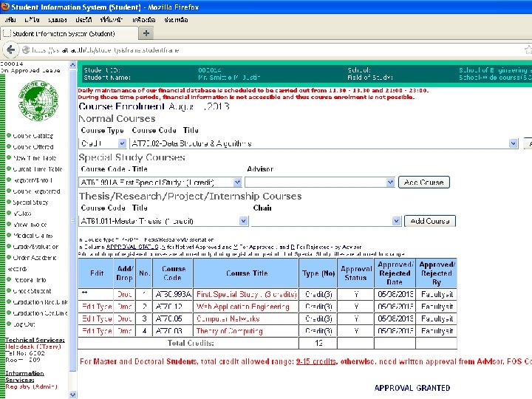Click Edit Type for Computer Networks
The image size is (532, 399).
pyautogui.click(x=97, y=318)
